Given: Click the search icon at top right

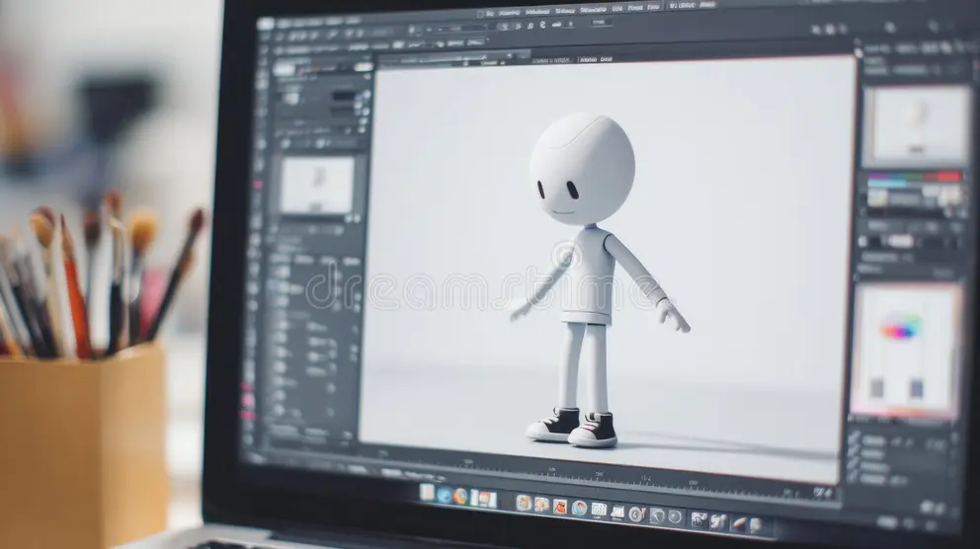Looking at the screenshot, I should coord(890,28).
